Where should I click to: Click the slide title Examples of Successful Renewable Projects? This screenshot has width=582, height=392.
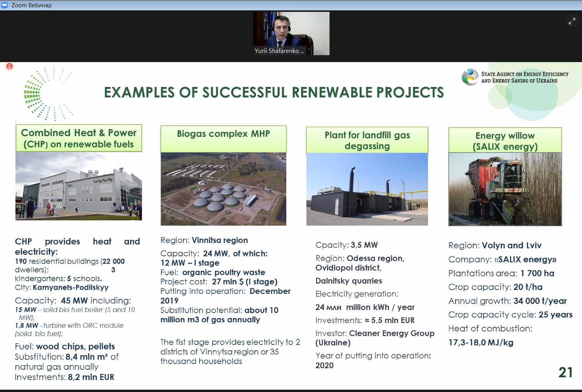click(x=274, y=93)
